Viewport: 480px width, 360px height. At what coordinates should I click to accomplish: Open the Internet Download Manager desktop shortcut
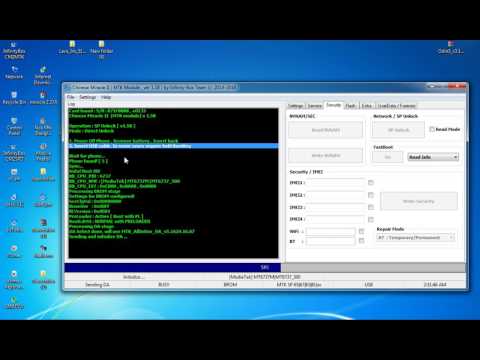[43, 76]
